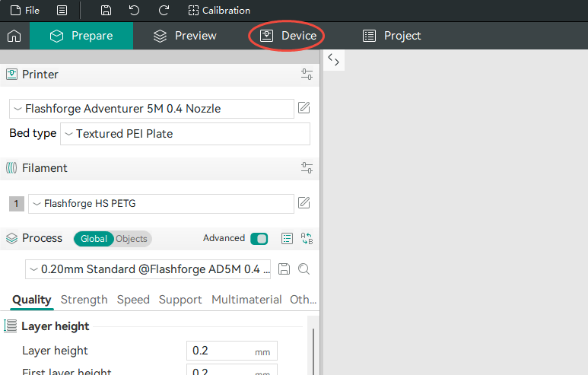Screen dimensions: 588x375
Task: Open Filament section settings sliders icon
Action: pyautogui.click(x=307, y=167)
